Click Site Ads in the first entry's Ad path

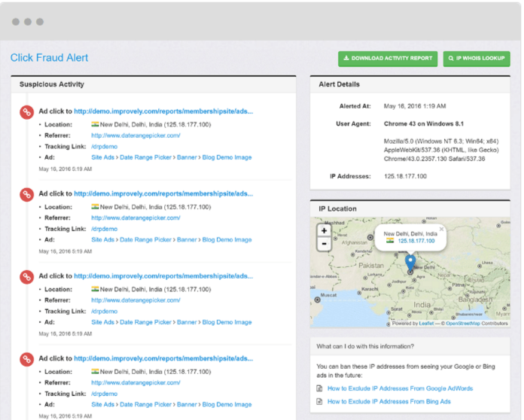click(x=103, y=157)
